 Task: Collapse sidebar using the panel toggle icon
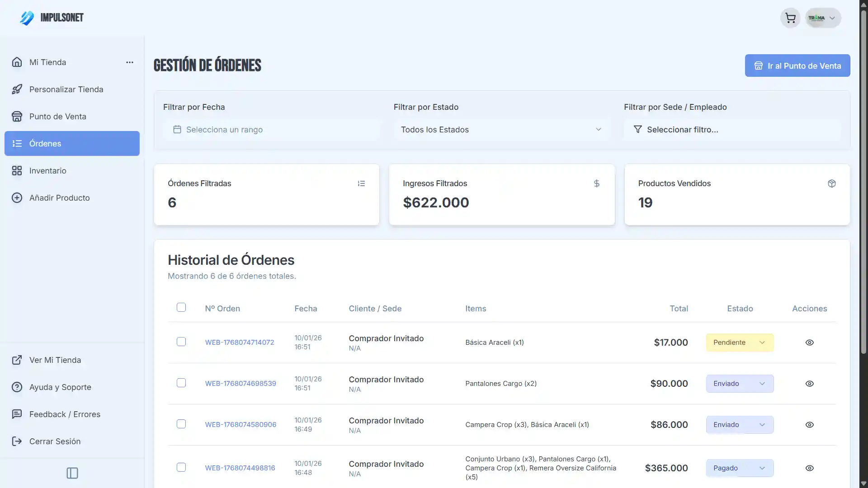pyautogui.click(x=72, y=473)
